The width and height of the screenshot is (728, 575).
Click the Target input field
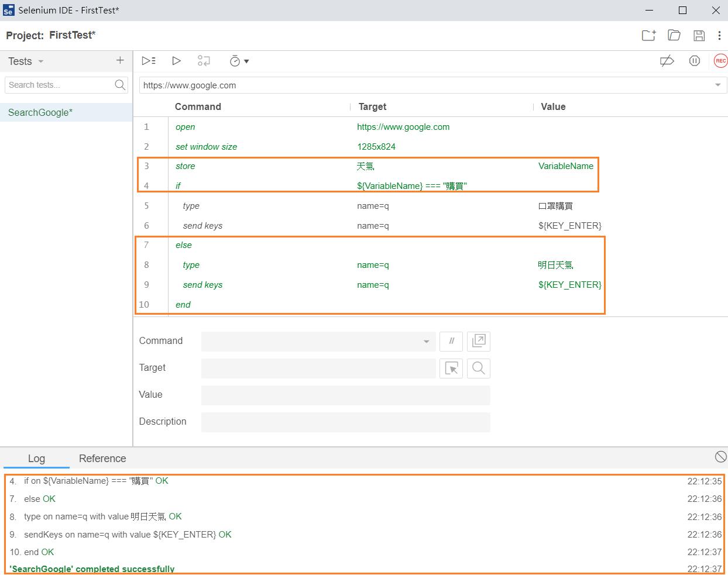pyautogui.click(x=318, y=368)
